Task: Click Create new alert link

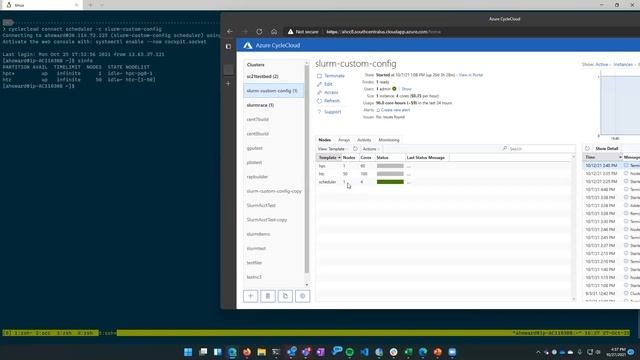Action: tap(395, 110)
